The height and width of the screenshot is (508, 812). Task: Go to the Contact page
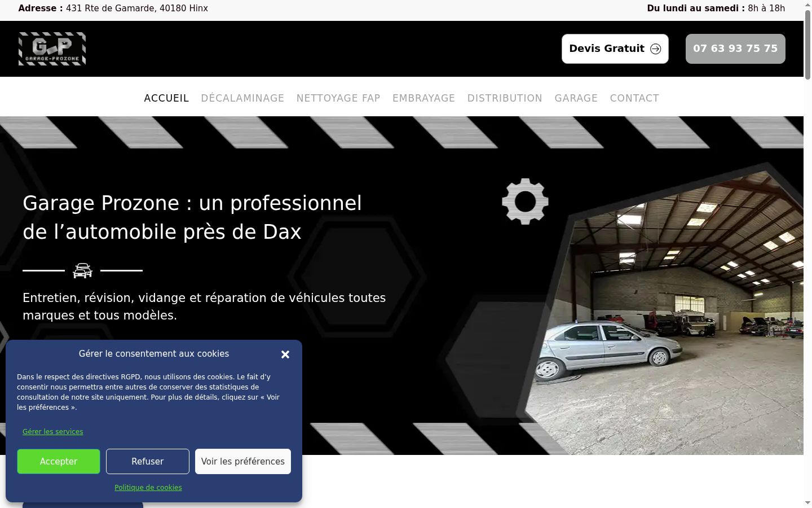click(x=634, y=98)
